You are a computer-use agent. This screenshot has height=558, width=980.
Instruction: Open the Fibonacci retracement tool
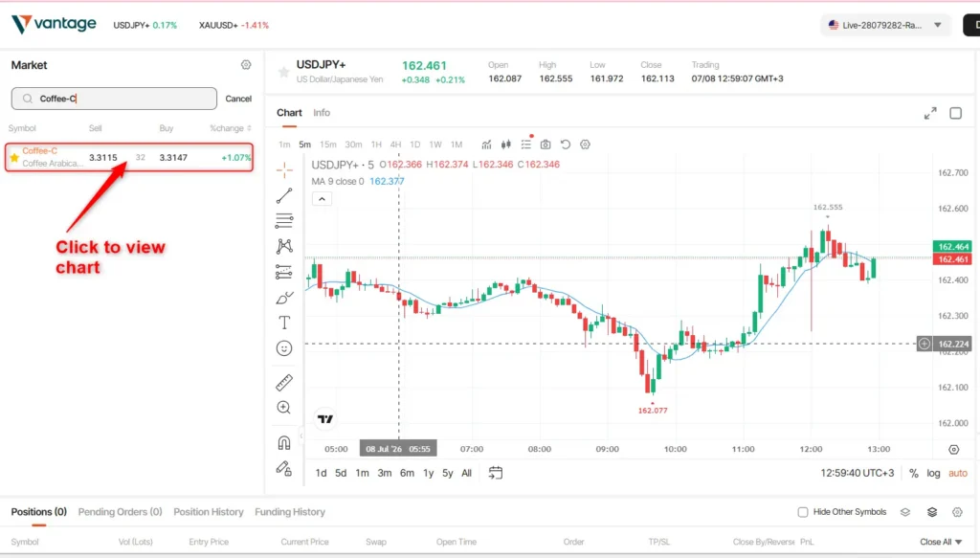pos(284,220)
